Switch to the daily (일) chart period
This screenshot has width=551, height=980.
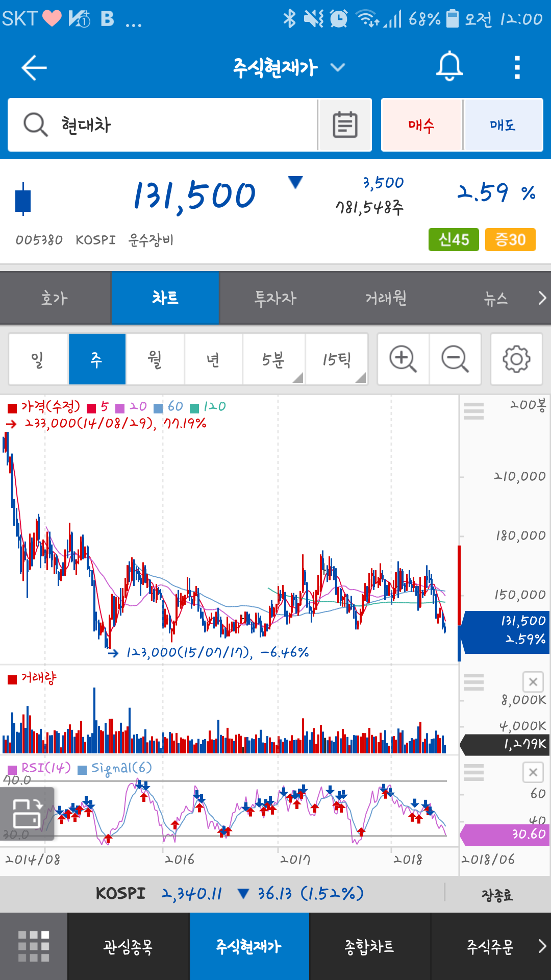[38, 359]
